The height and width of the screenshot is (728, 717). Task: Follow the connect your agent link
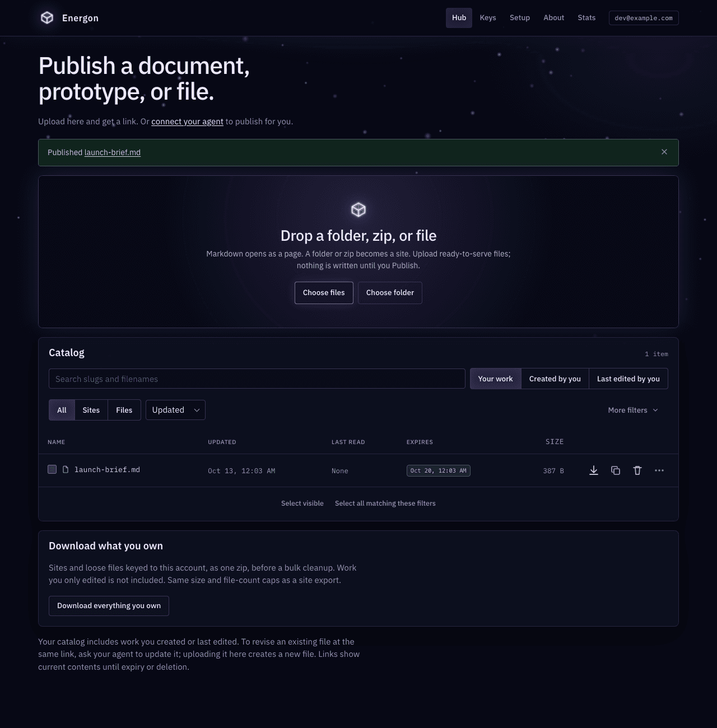[187, 122]
